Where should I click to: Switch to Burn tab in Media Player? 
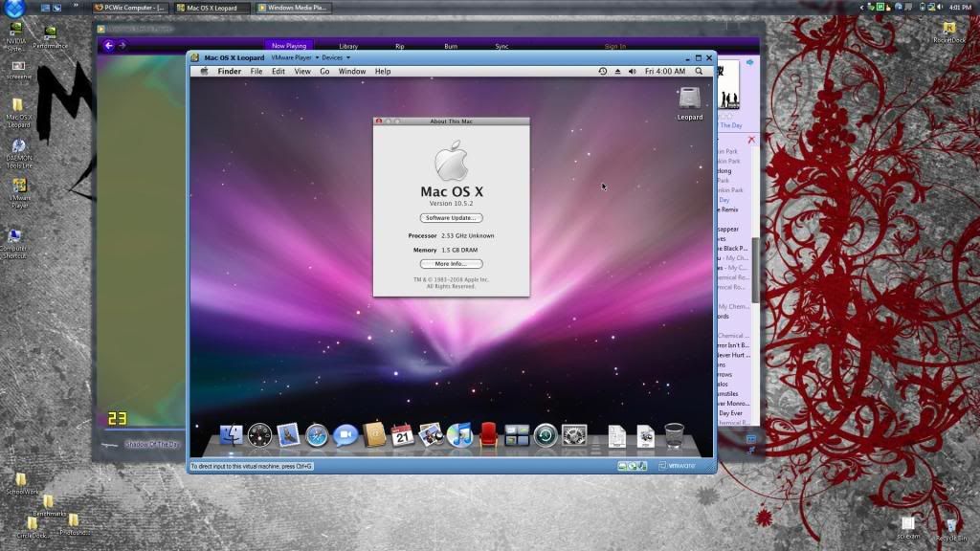[x=451, y=46]
